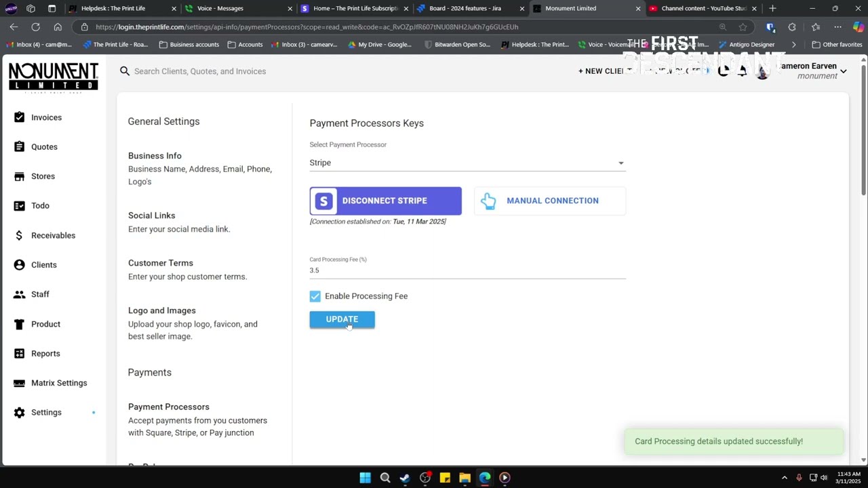Viewport: 868px width, 488px height.
Task: Open the Select Payment Processor dropdown
Action: click(x=467, y=163)
